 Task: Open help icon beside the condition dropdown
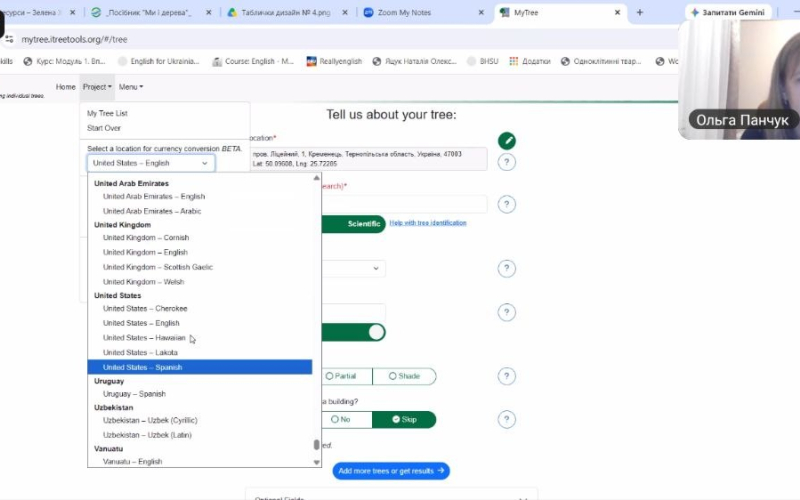(507, 268)
